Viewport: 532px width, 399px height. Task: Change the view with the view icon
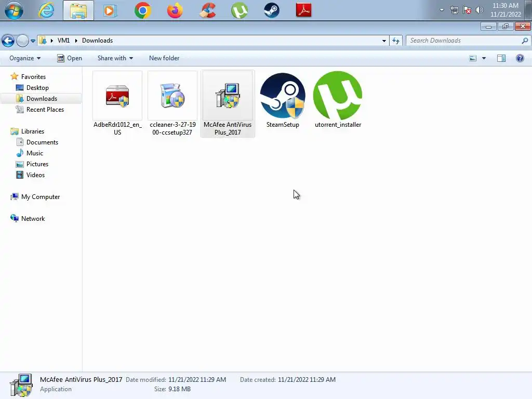tap(473, 58)
